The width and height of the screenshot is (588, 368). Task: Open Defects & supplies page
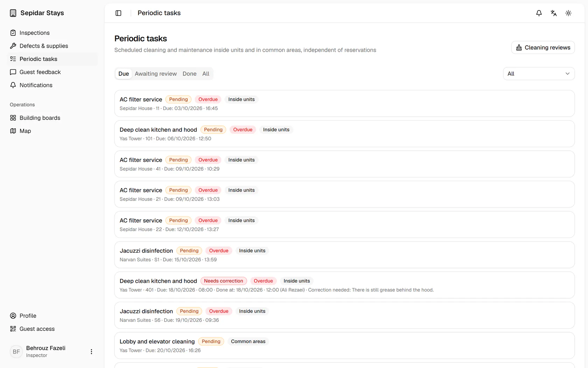(x=52, y=46)
